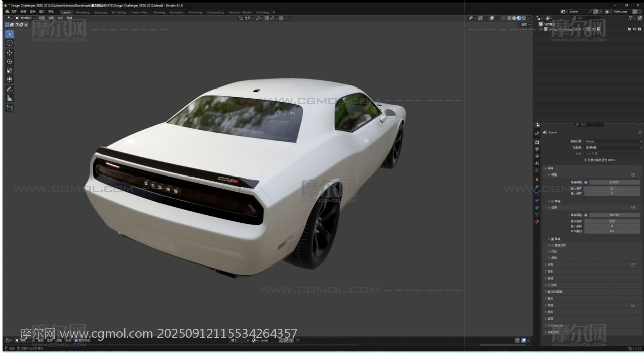Expand the Light Paths panel
This screenshot has height=353, width=644.
[x=545, y=264]
